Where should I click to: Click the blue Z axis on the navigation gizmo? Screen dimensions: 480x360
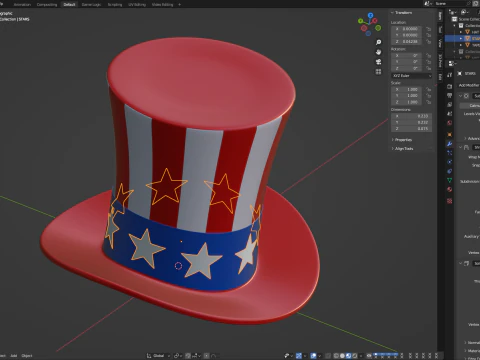370,16
